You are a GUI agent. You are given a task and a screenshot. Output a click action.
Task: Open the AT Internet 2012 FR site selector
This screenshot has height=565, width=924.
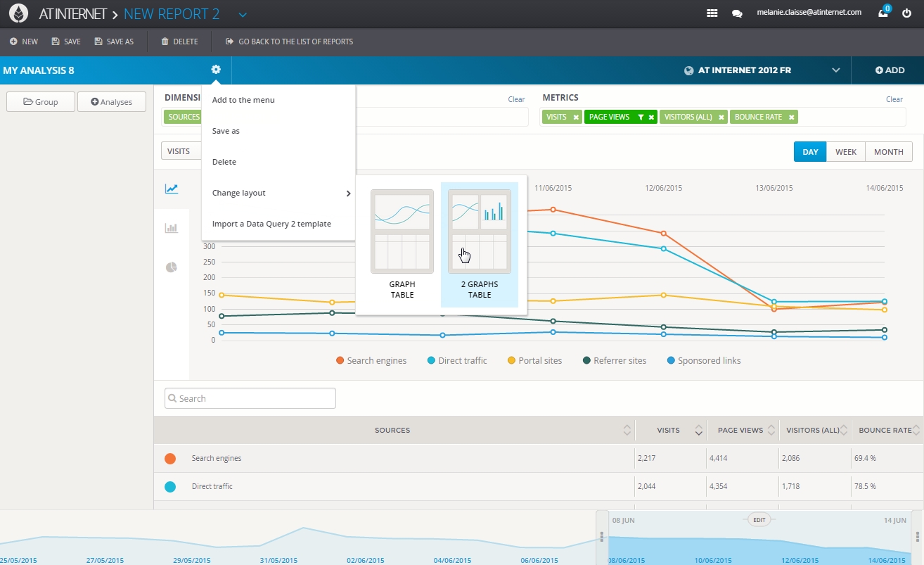pyautogui.click(x=762, y=70)
